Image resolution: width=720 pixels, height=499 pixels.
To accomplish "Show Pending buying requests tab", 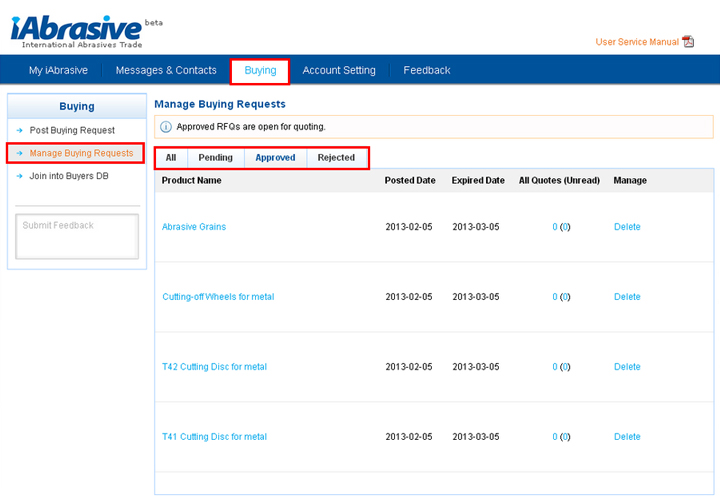I will pyautogui.click(x=215, y=157).
